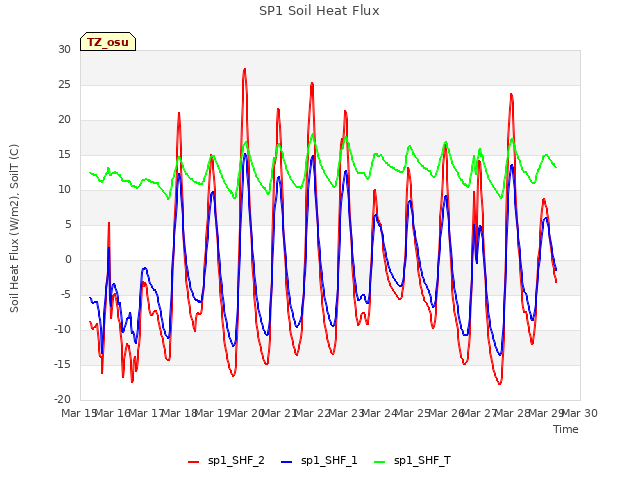Image resolution: width=640 pixels, height=480 pixels.
Task: Click the Time x-axis label
Action: [566, 429]
